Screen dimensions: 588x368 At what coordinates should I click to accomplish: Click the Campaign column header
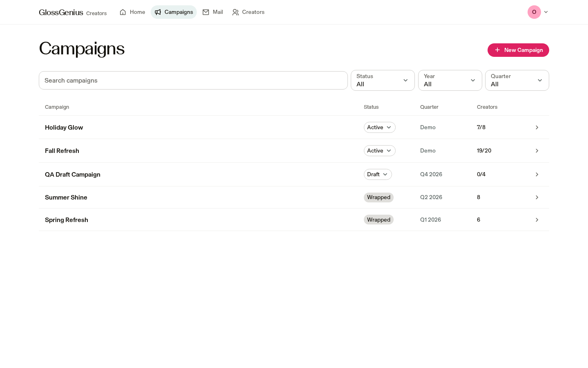[x=57, y=107]
